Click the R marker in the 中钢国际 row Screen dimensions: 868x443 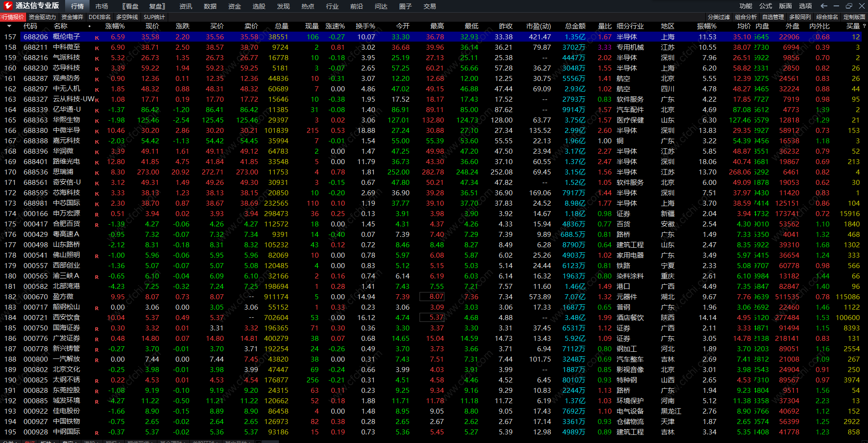click(x=97, y=433)
